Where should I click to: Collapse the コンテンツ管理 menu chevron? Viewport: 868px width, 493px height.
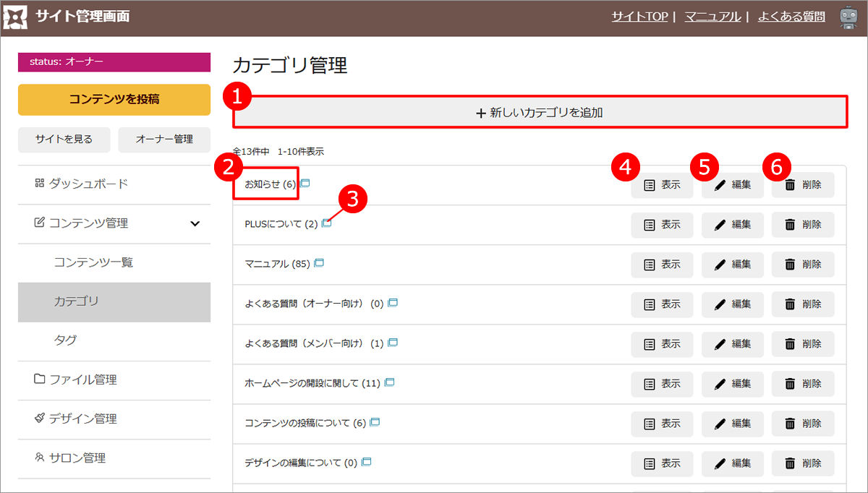click(195, 224)
